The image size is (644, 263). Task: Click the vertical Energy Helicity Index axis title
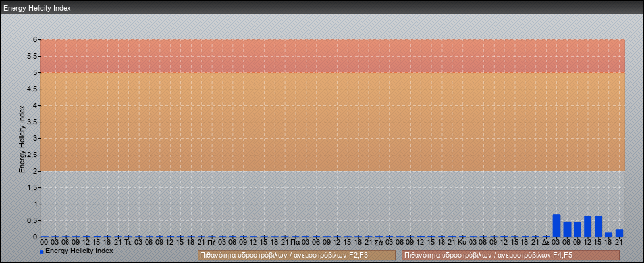tap(22, 138)
